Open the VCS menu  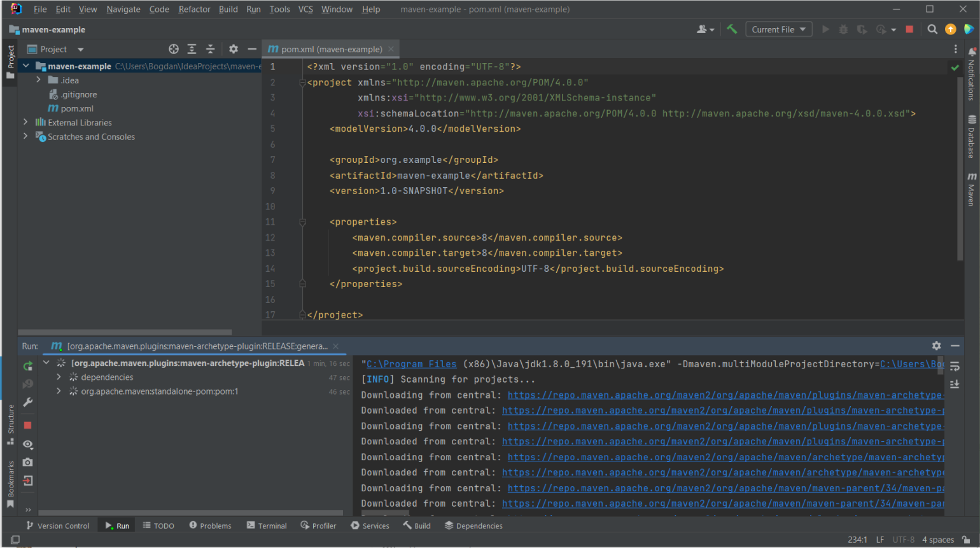(x=305, y=9)
